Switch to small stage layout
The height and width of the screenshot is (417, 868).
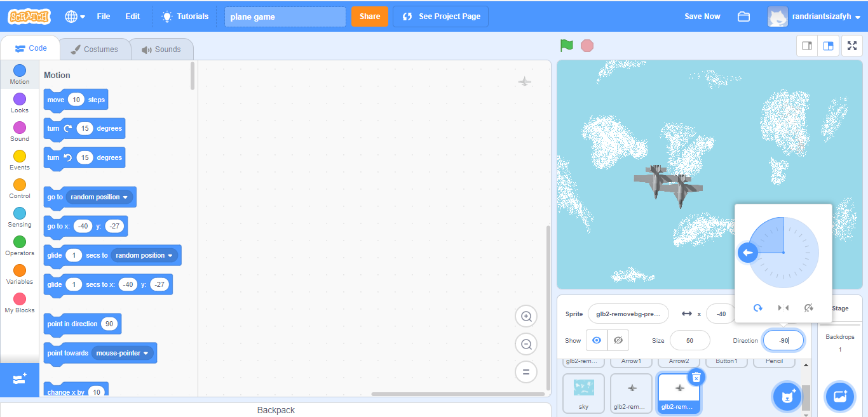[x=808, y=46]
